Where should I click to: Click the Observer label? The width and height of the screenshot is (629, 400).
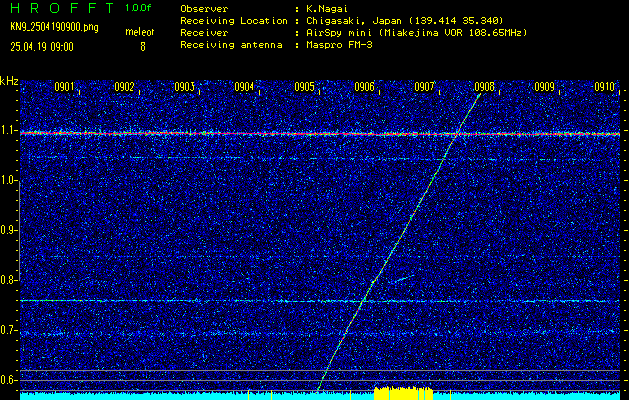204,8
